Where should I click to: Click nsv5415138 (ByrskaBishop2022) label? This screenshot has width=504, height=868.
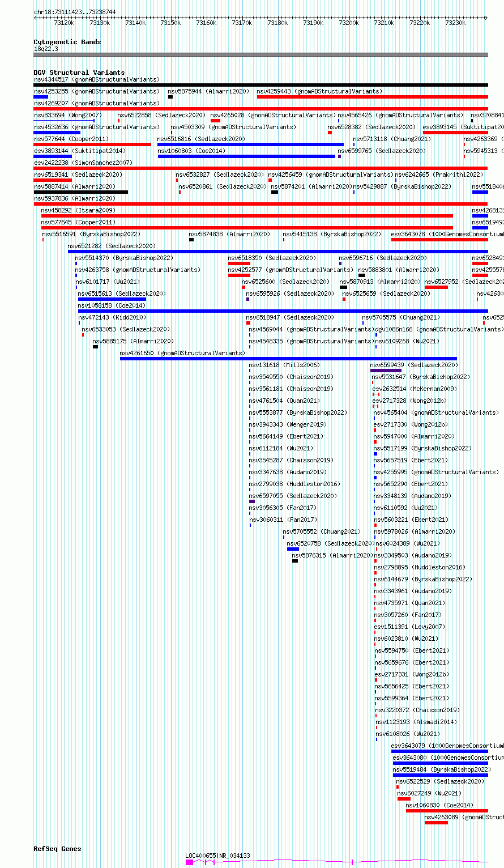click(332, 234)
